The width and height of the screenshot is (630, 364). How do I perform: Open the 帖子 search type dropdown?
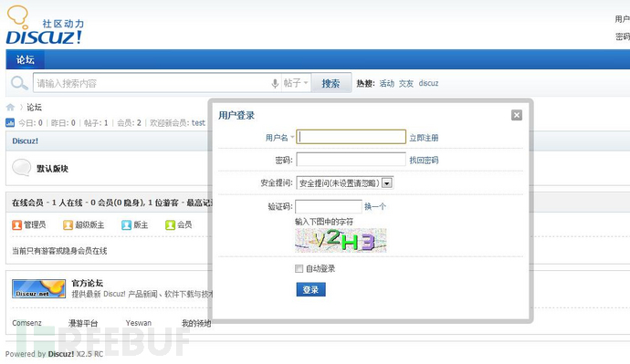[x=296, y=83]
